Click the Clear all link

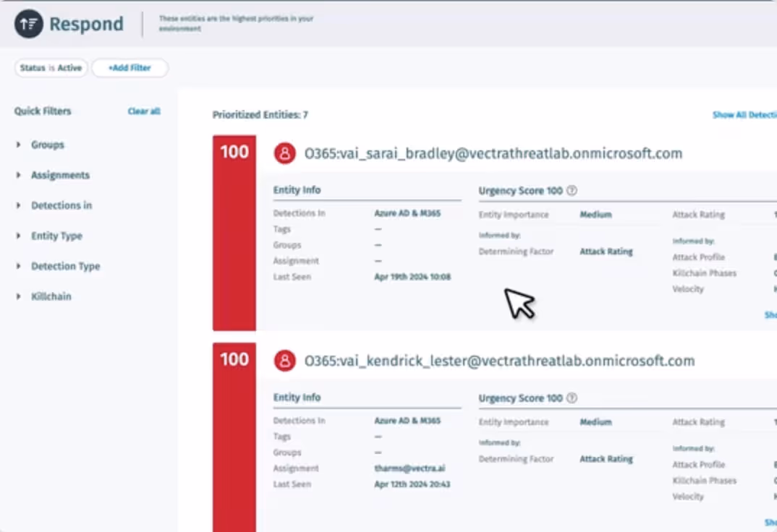144,111
